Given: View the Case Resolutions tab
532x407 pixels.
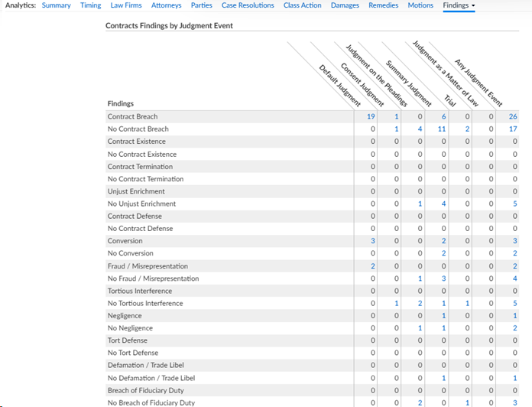Looking at the screenshot, I should pos(248,5).
